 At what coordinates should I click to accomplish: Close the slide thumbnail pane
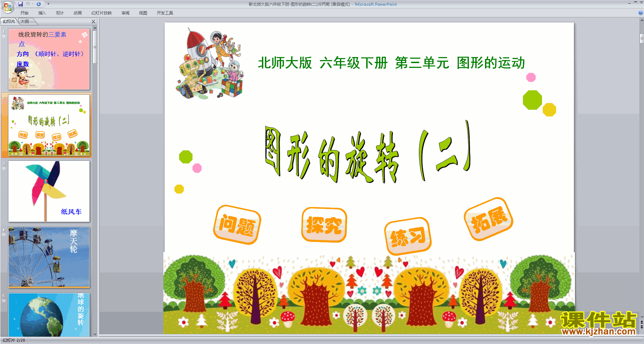click(x=94, y=21)
